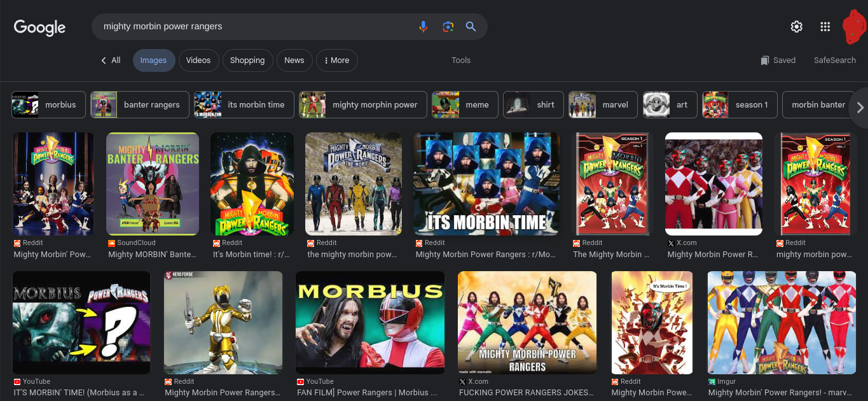Open the hooded It's Morbin time! image
868x401 pixels.
(252, 184)
